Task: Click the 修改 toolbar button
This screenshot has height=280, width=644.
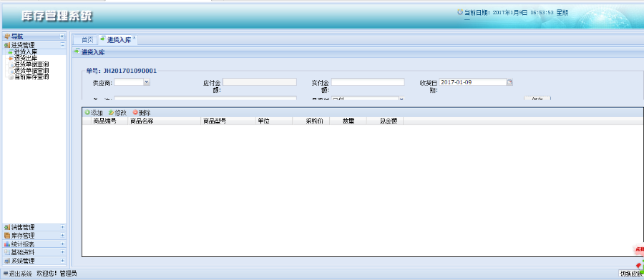Action: 117,112
